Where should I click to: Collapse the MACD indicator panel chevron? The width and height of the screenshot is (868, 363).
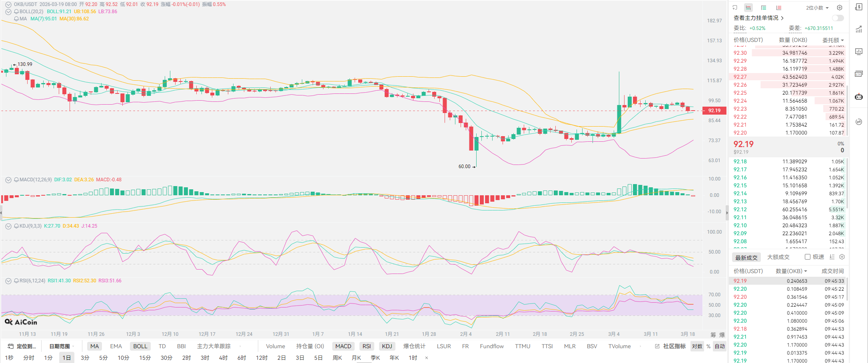click(x=8, y=180)
